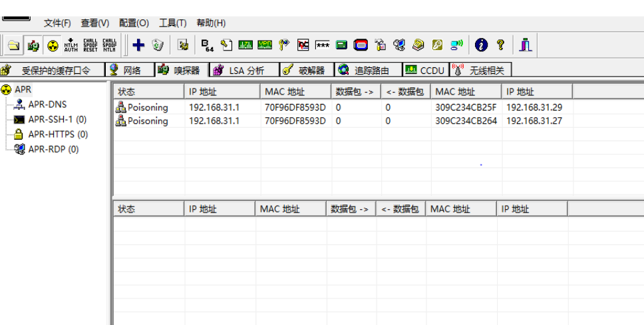Click the red 'nc' toolbar icon
Image resolution: width=644 pixels, height=325 pixels.
(x=303, y=45)
